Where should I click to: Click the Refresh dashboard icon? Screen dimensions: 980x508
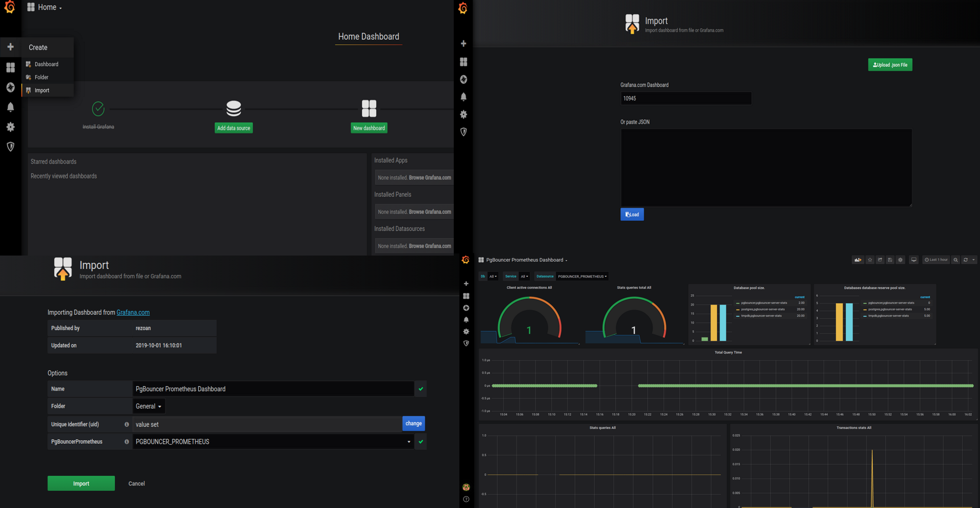965,260
